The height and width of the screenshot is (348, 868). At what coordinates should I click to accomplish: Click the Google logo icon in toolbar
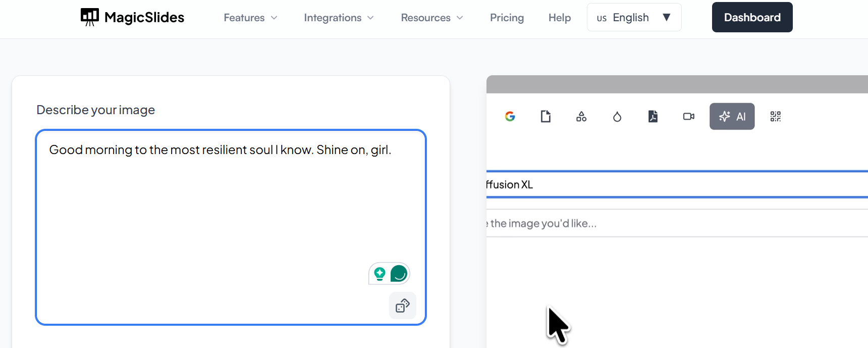click(x=510, y=117)
